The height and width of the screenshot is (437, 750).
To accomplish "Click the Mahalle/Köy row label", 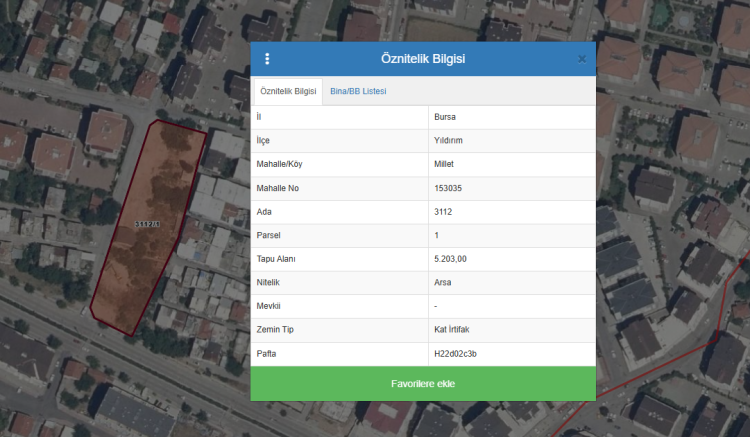I will point(279,165).
